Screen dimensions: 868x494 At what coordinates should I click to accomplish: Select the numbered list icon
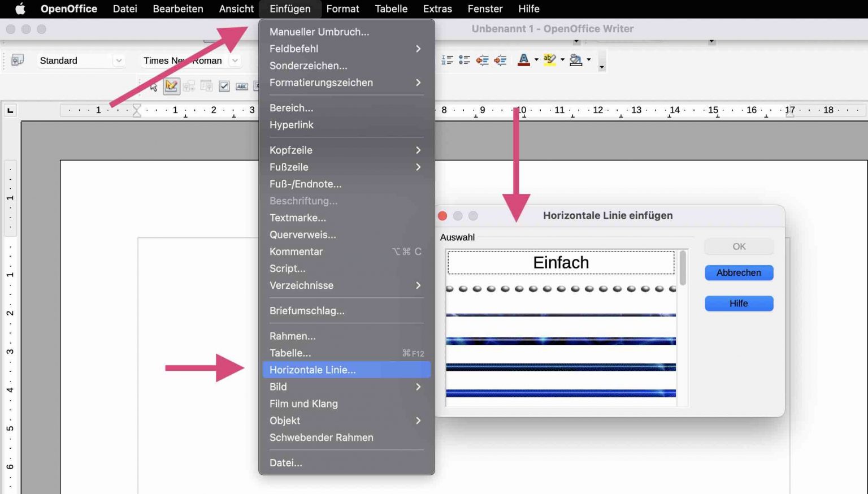tap(448, 60)
